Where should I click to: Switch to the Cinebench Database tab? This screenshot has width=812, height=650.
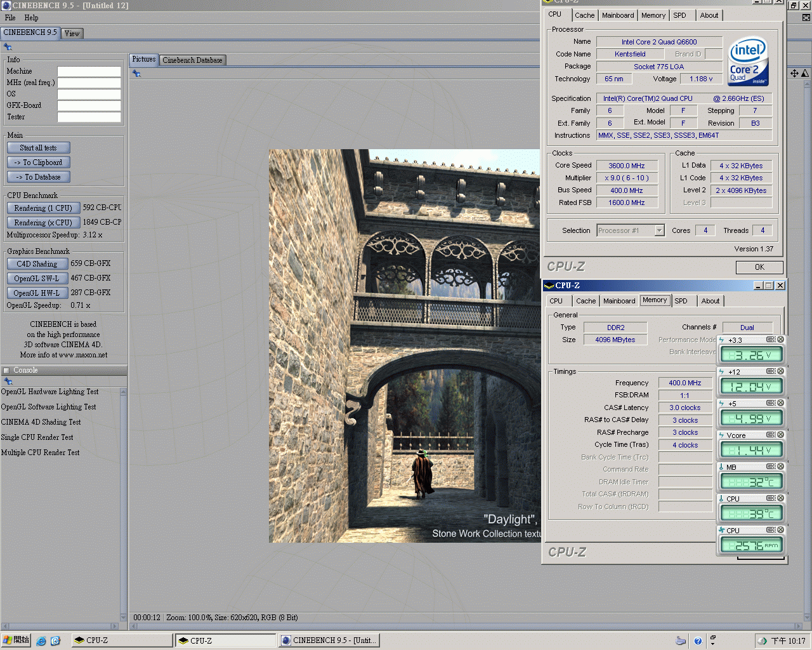click(x=192, y=60)
